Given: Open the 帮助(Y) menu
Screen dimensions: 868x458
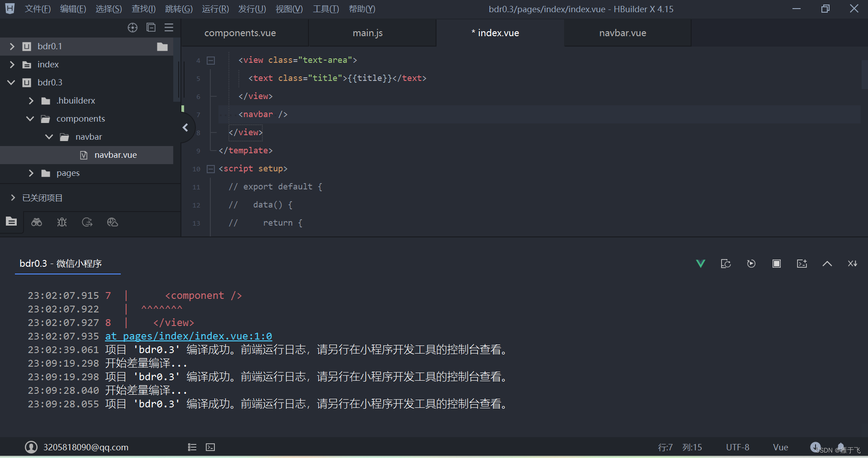Looking at the screenshot, I should (362, 9).
